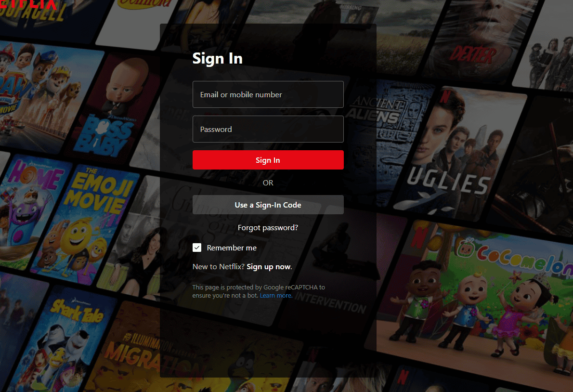This screenshot has width=573, height=392.
Task: Uncheck the Remember me checkbox
Action: click(x=197, y=248)
